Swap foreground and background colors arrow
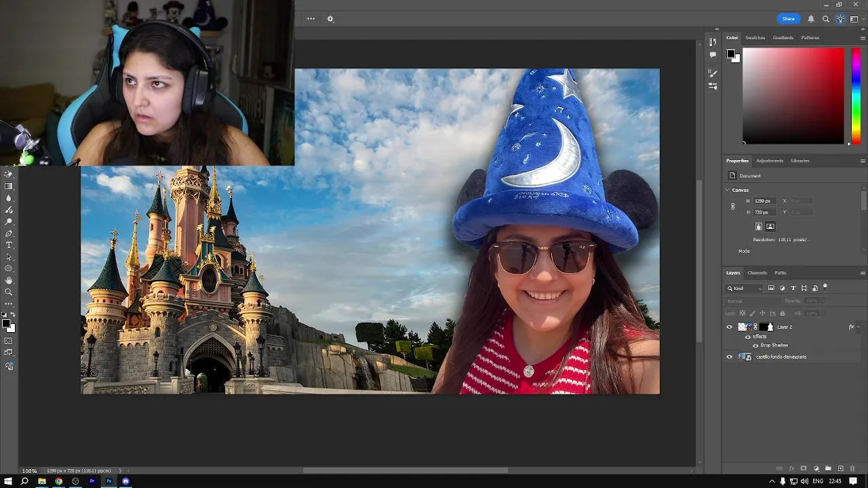Viewport: 868px width, 488px height. click(x=12, y=314)
